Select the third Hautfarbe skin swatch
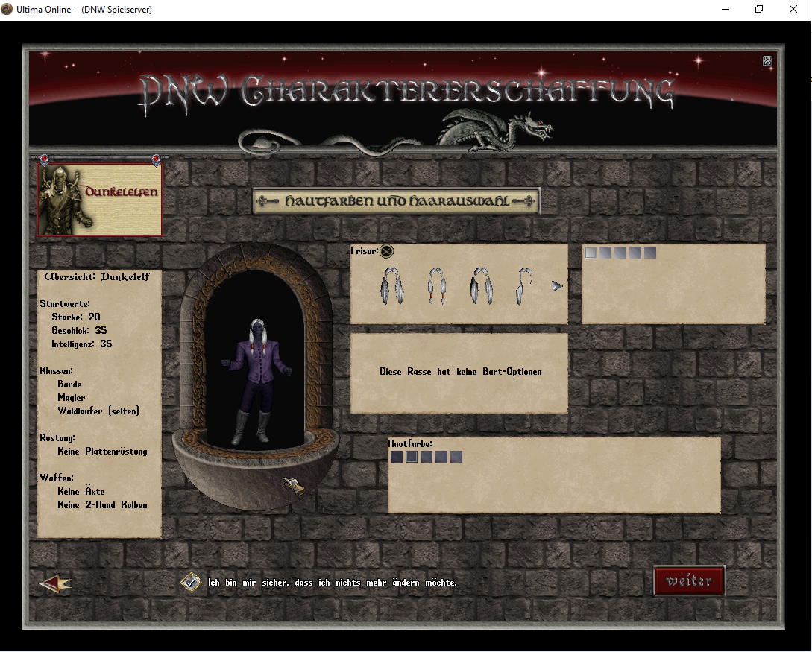 [427, 457]
